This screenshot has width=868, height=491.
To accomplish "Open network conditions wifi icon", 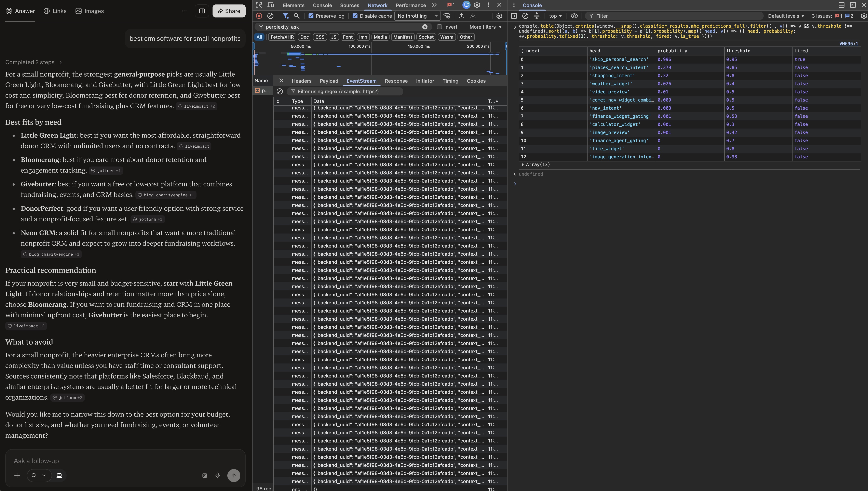I will point(447,16).
